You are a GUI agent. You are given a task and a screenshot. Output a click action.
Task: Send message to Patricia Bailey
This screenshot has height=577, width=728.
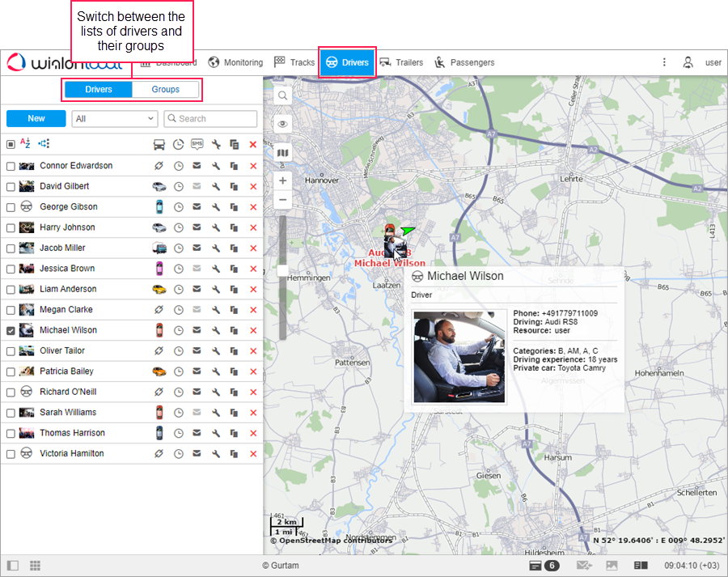(197, 371)
